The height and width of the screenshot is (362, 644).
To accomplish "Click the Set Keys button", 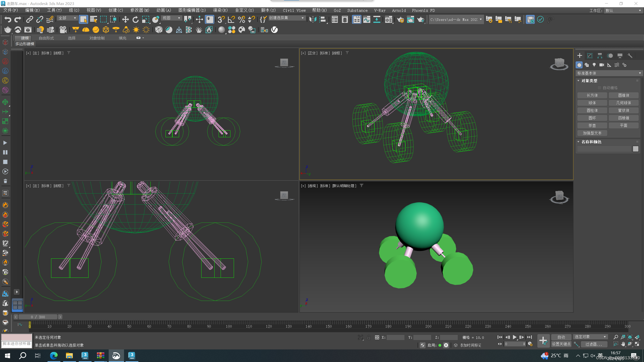I will [561, 344].
